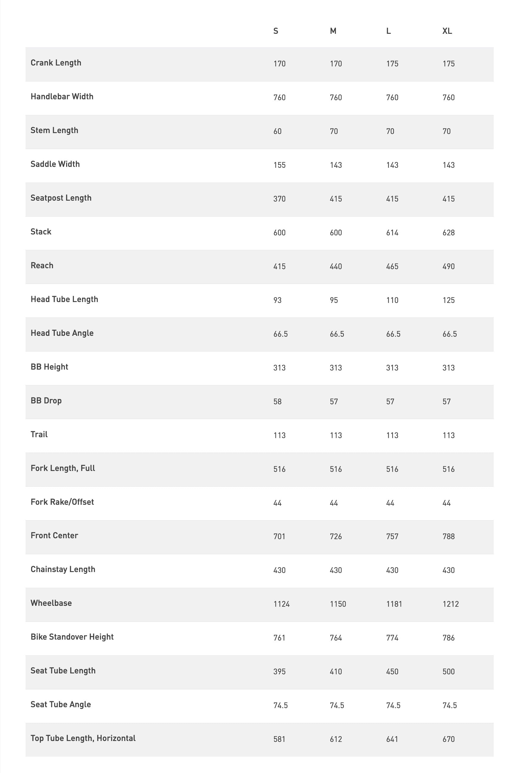Click Seat Tube Length value 500
Screen dimensions: 532x773
click(x=448, y=671)
